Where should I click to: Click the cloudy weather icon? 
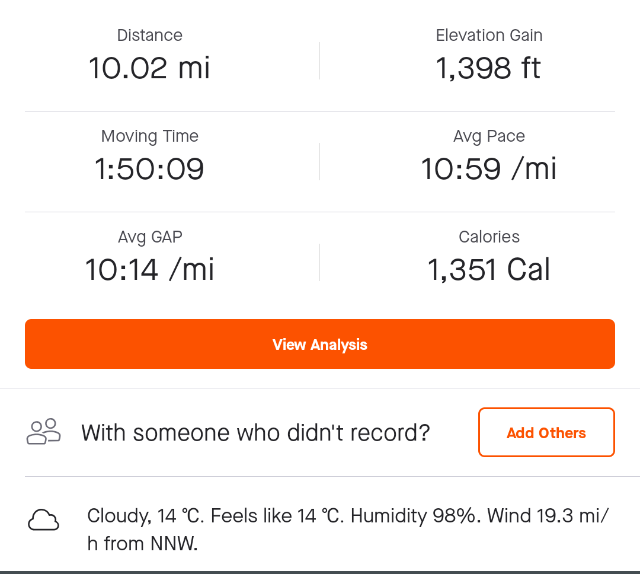coord(43,520)
